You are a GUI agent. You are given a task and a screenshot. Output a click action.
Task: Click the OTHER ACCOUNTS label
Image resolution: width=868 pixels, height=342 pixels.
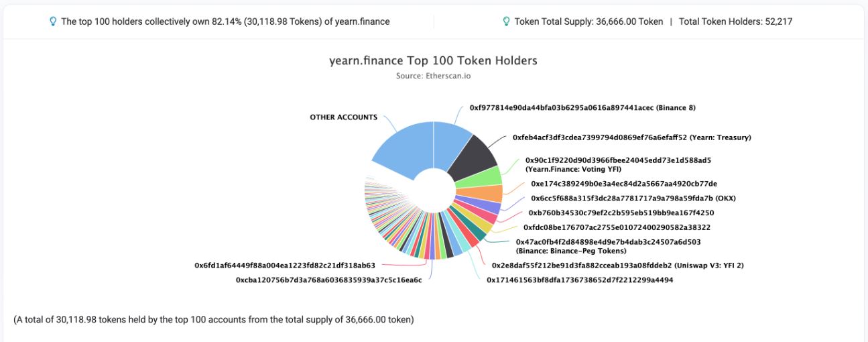coord(343,117)
